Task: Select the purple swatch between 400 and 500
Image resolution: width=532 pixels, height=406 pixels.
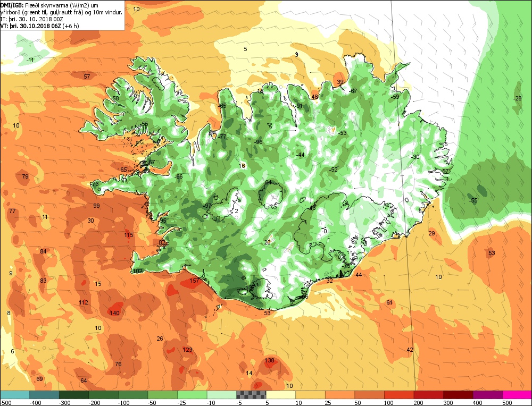Action: tap(487, 395)
